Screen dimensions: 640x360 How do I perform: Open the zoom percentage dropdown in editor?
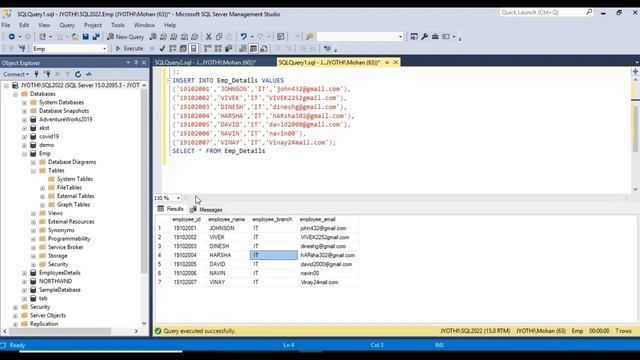coord(178,198)
